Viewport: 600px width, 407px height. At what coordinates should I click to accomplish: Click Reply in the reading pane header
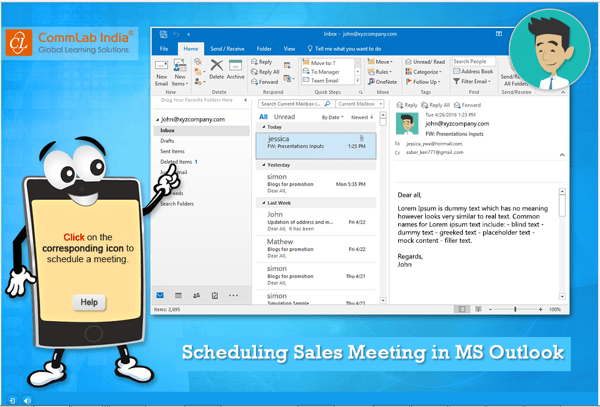(x=407, y=105)
